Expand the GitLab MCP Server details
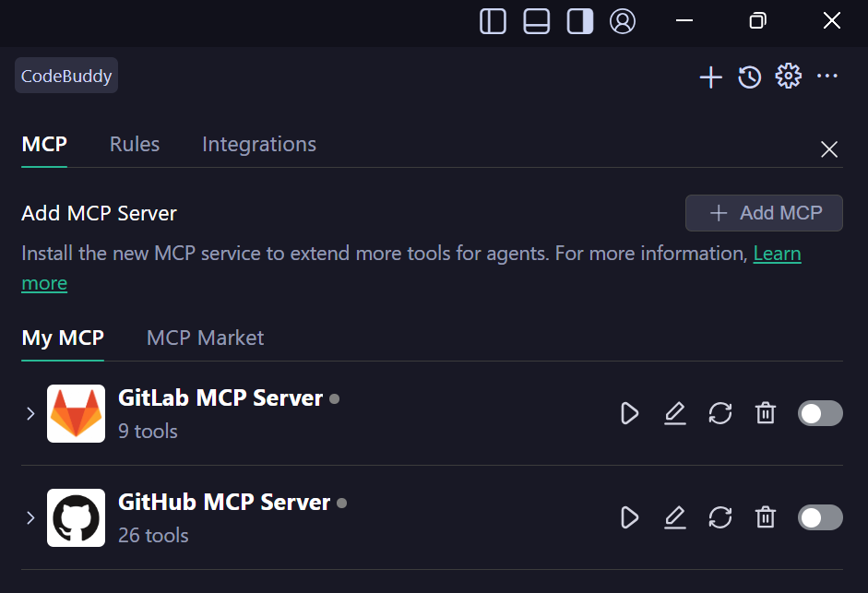This screenshot has width=868, height=593. tap(30, 413)
